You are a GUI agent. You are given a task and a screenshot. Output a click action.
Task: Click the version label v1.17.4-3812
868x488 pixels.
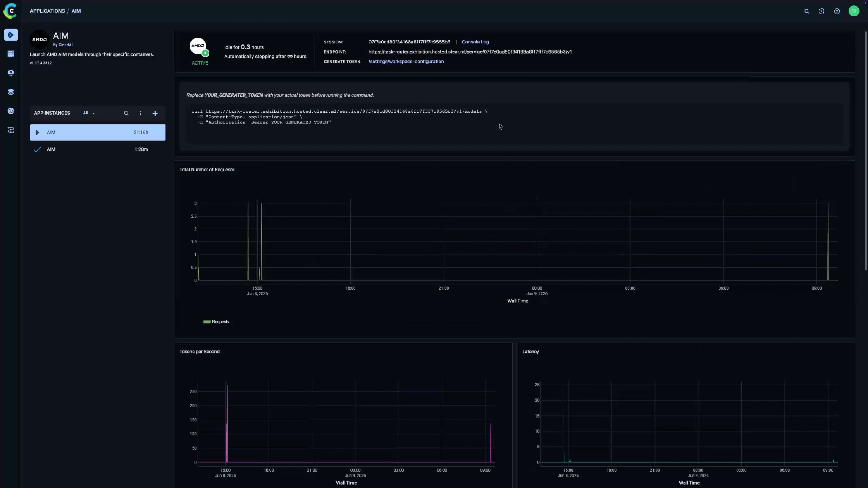point(41,63)
